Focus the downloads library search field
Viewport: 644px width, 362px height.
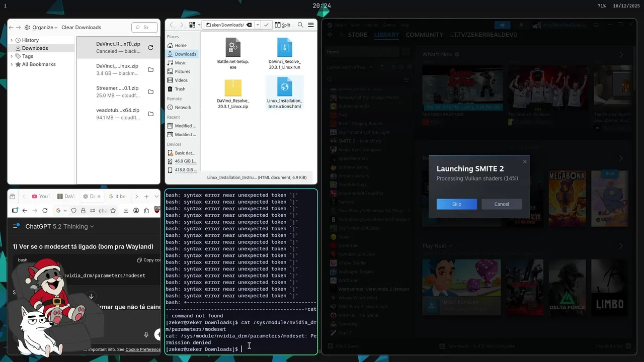[x=144, y=28]
